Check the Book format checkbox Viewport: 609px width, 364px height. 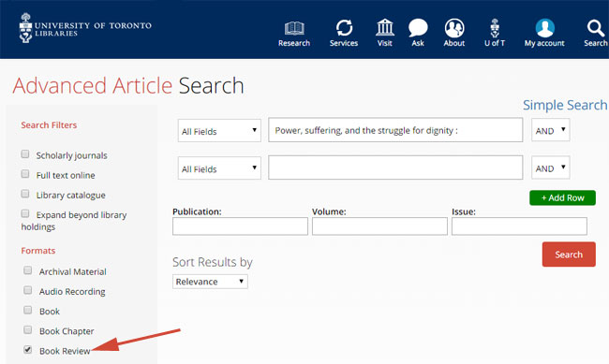click(x=27, y=310)
